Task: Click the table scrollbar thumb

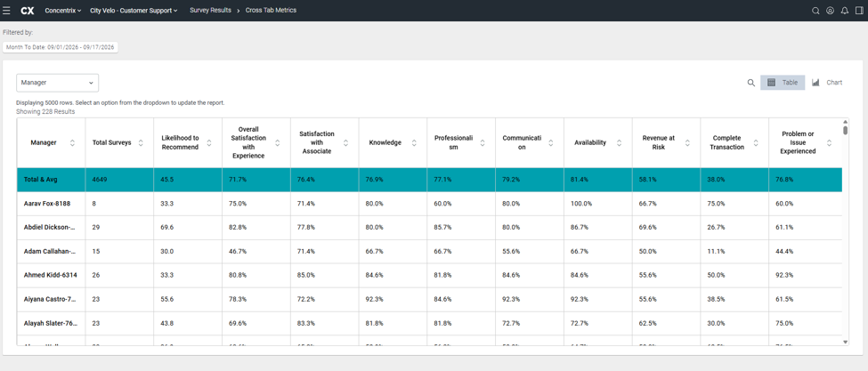Action: (x=845, y=130)
